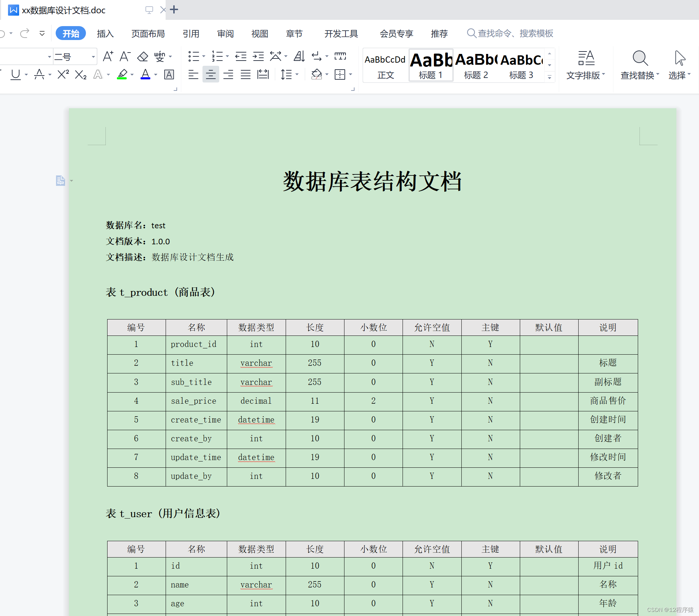Click the clear formatting eraser icon
The width and height of the screenshot is (699, 616).
tap(143, 56)
